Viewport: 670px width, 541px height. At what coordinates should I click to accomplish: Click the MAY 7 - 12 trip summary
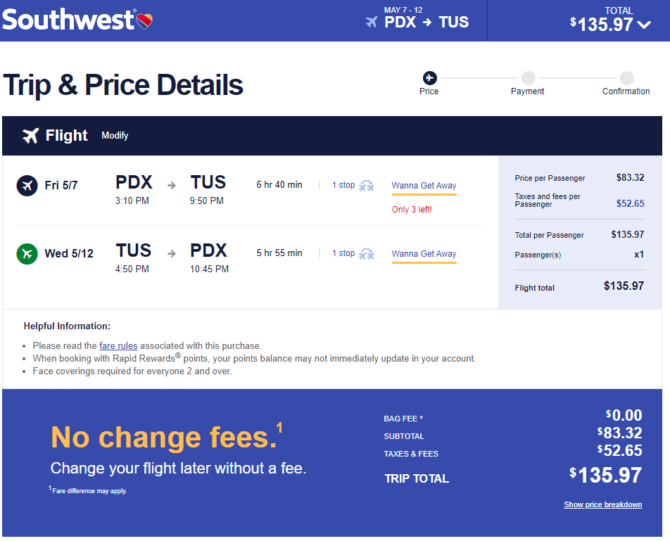(403, 10)
